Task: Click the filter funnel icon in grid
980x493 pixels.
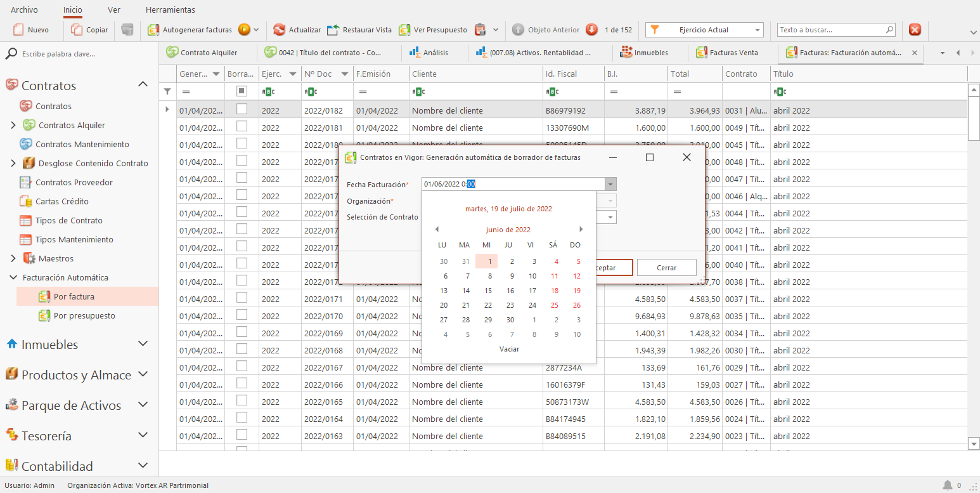Action: coord(167,91)
